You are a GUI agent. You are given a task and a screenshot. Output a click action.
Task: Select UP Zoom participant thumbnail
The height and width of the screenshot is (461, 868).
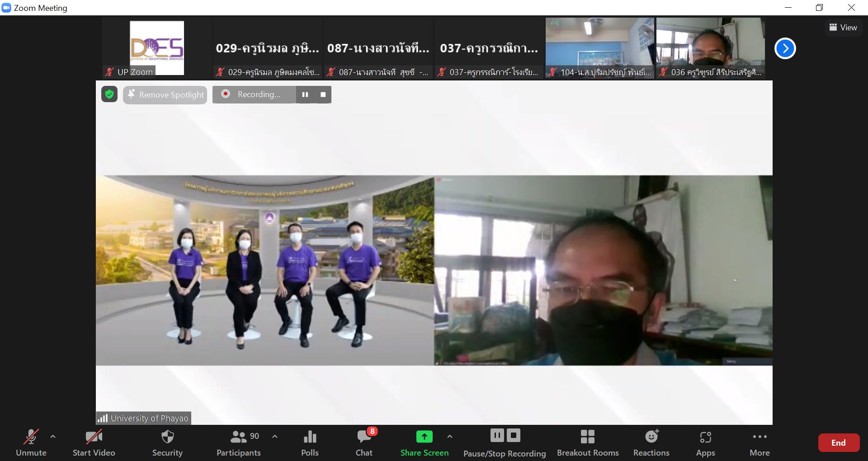pos(157,48)
